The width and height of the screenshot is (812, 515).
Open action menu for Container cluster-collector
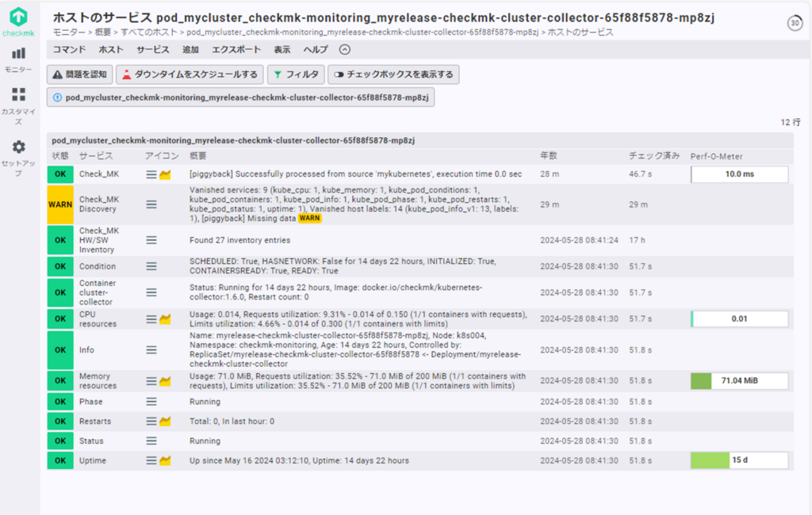click(151, 292)
